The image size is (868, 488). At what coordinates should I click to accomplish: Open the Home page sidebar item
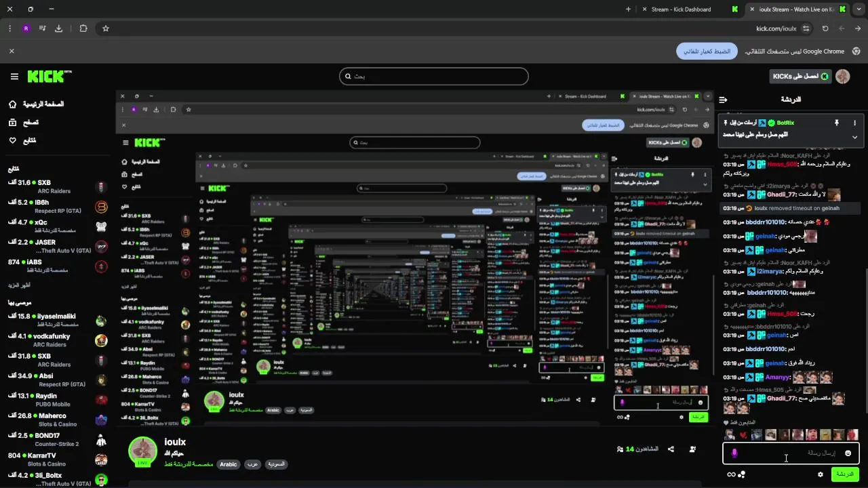[x=37, y=104]
